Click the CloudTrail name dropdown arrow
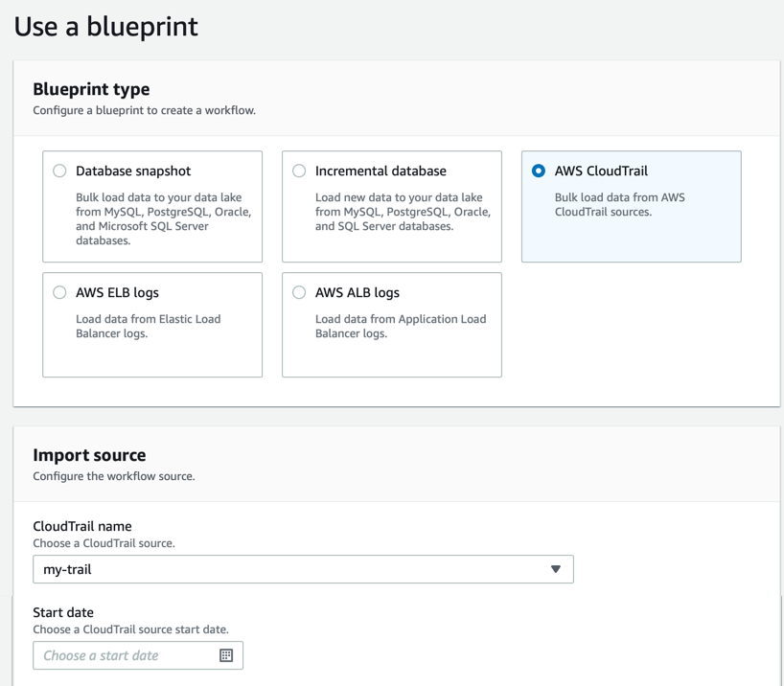This screenshot has width=784, height=686. [555, 569]
